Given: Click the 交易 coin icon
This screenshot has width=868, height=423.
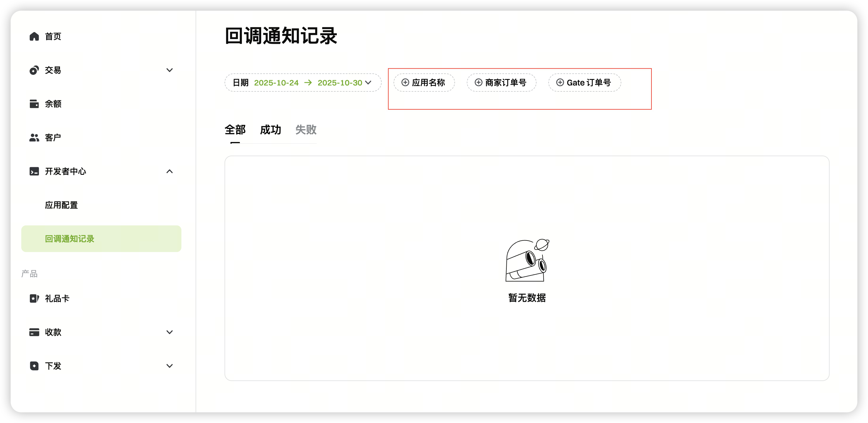Looking at the screenshot, I should pos(34,70).
